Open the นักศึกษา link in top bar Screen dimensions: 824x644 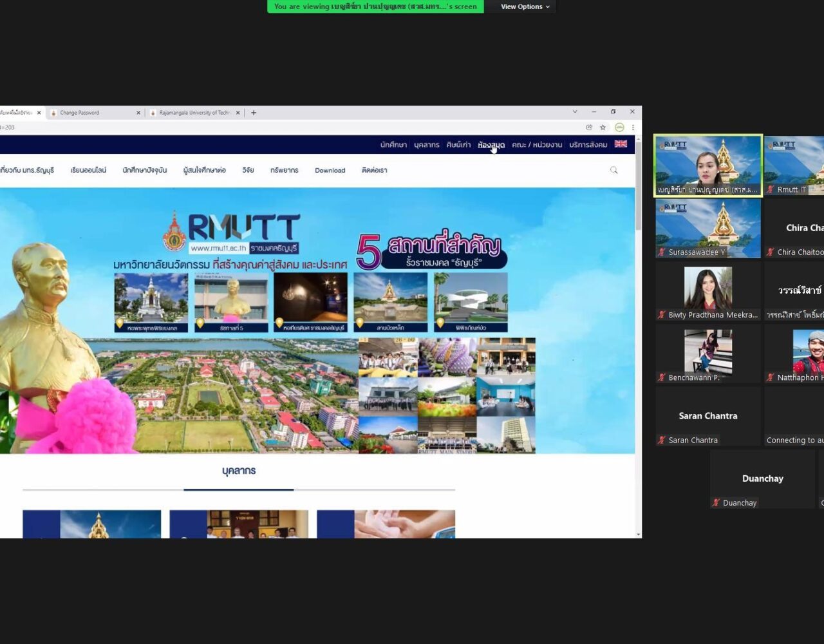click(x=393, y=145)
